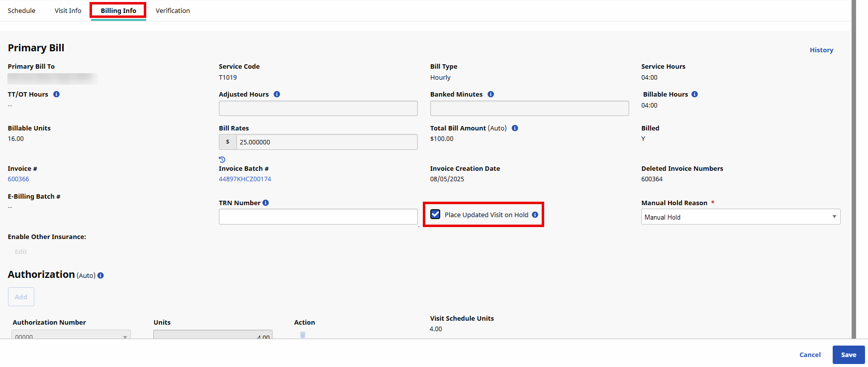Switch to the Visit Info tab

[68, 10]
